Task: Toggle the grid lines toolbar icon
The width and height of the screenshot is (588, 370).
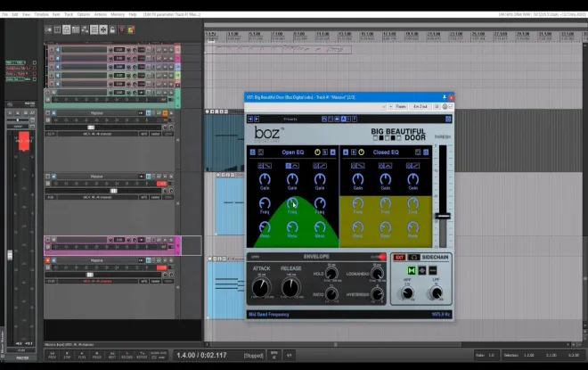Action: tap(94, 29)
